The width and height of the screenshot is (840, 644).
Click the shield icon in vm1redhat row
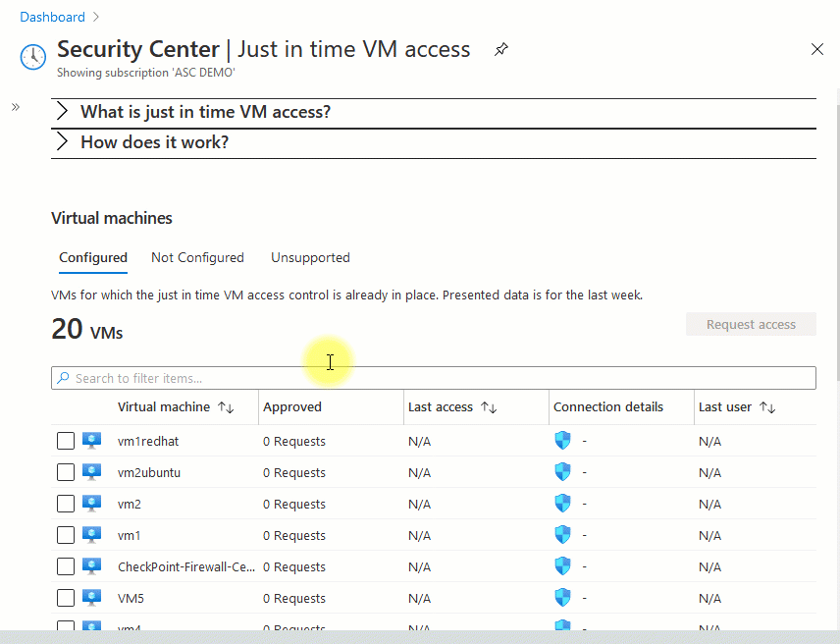coord(562,441)
